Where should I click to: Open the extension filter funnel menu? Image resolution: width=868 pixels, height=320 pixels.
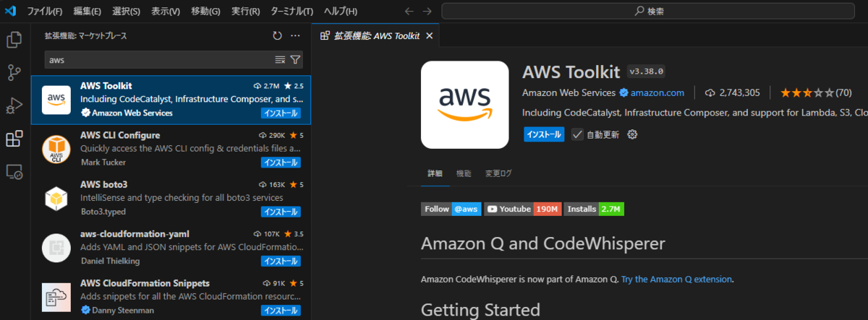tap(295, 59)
